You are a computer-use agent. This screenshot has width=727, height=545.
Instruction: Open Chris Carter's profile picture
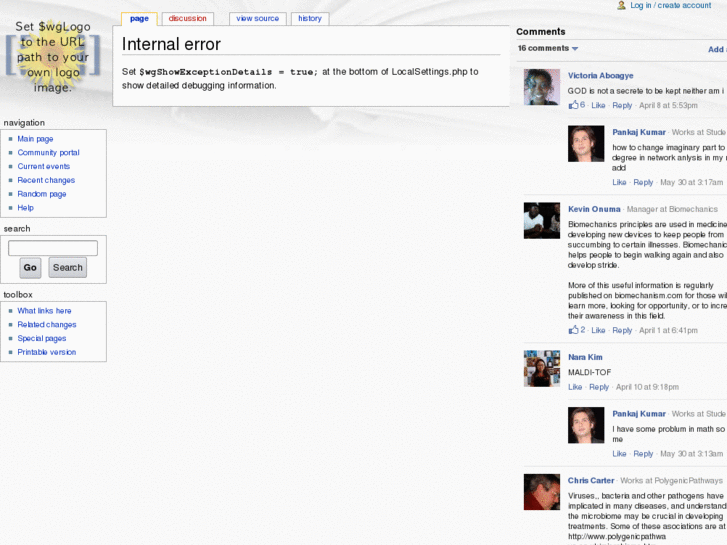(x=542, y=492)
